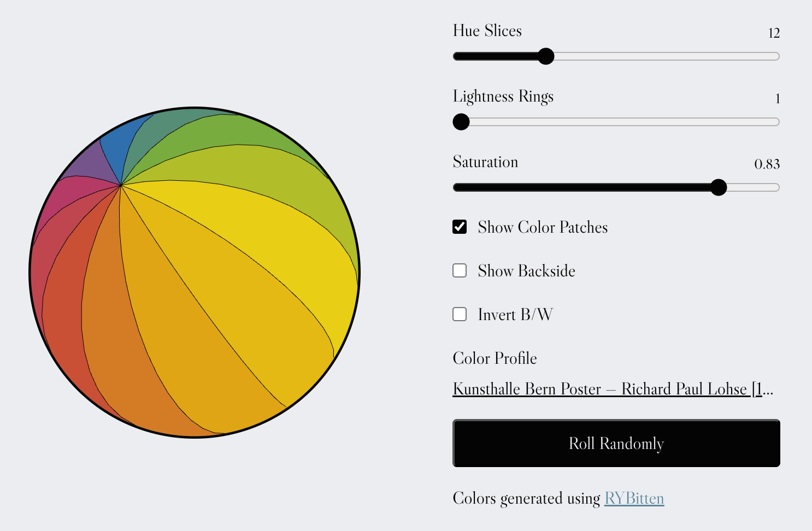Click the Roll Randomly button
812x531 pixels.
pyautogui.click(x=616, y=443)
